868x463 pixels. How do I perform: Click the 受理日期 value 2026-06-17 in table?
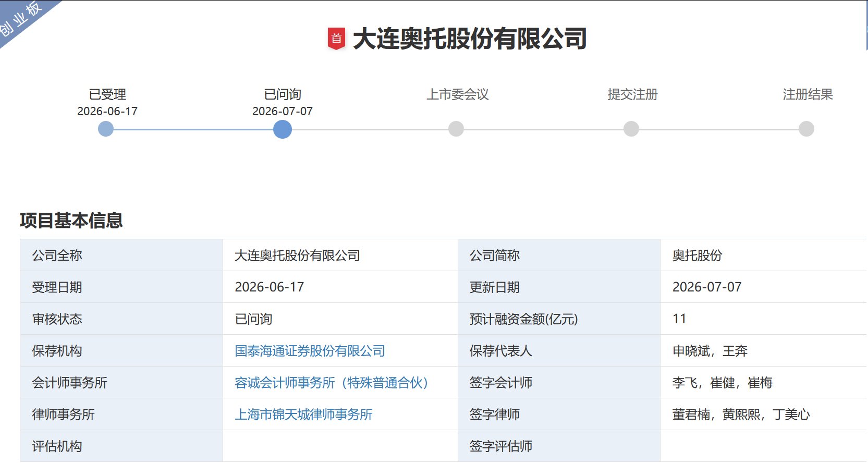[x=270, y=287]
